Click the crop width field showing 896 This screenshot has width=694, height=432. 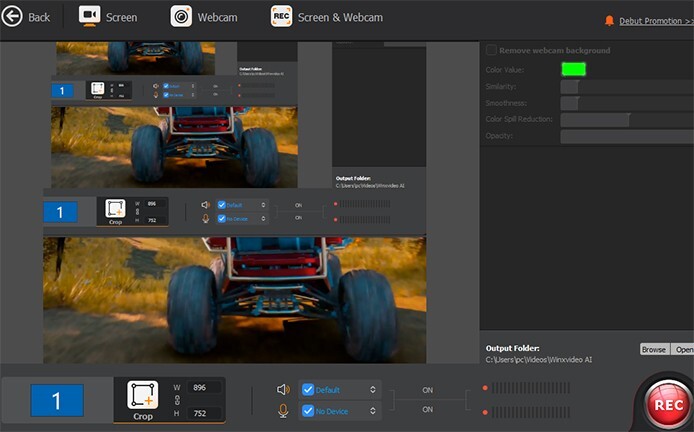pos(202,388)
